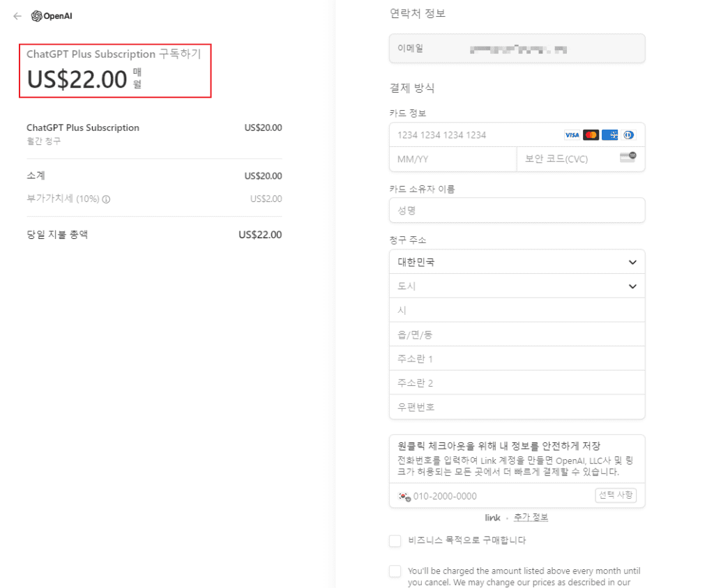714x588 pixels.
Task: Click the CVC card hint icon
Action: [628, 158]
